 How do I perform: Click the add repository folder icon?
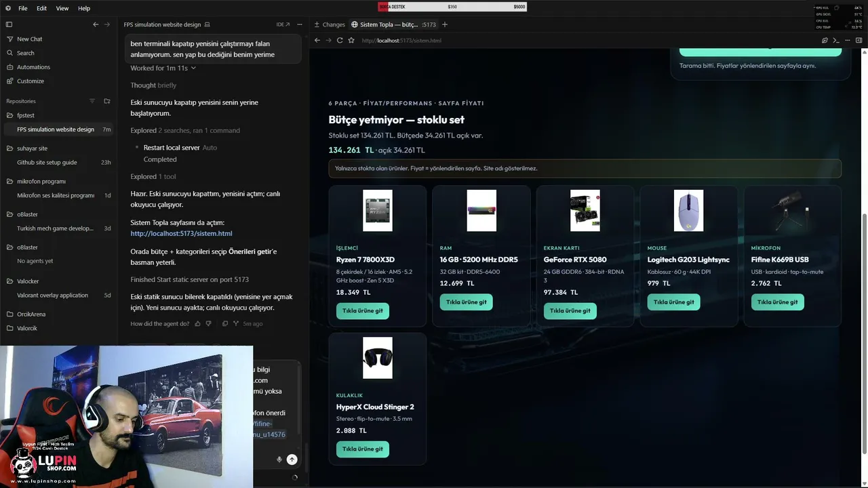pyautogui.click(x=106, y=101)
